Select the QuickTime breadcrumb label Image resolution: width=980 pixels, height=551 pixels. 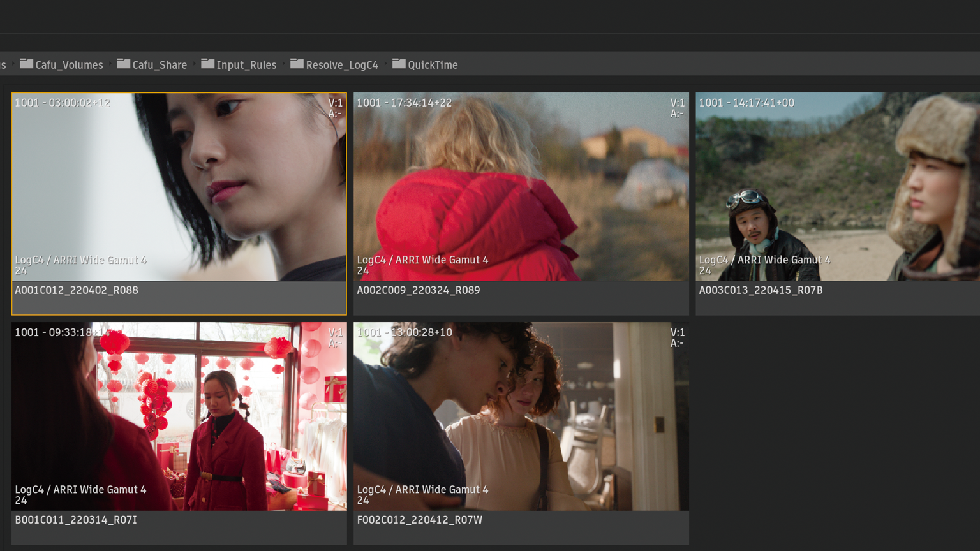433,65
